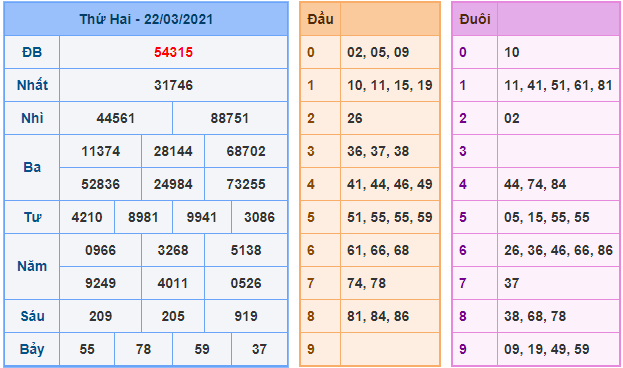The image size is (623, 368).
Task: Select Đầu row values 81, 84, 86
Action: 378,316
